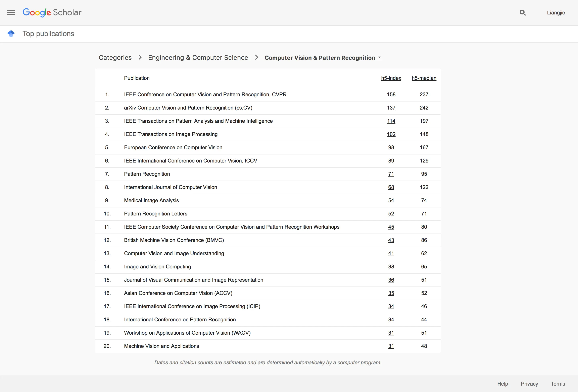Open arXiv cs.CV h5-index 137
Image resolution: width=578 pixels, height=392 pixels.
click(x=391, y=108)
